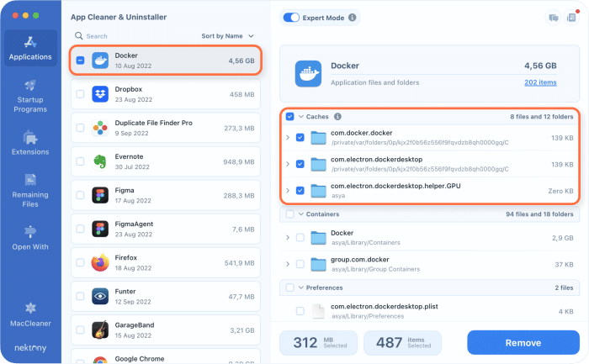This screenshot has height=364, width=589.
Task: Check the Containers group checkbox
Action: 290,214
